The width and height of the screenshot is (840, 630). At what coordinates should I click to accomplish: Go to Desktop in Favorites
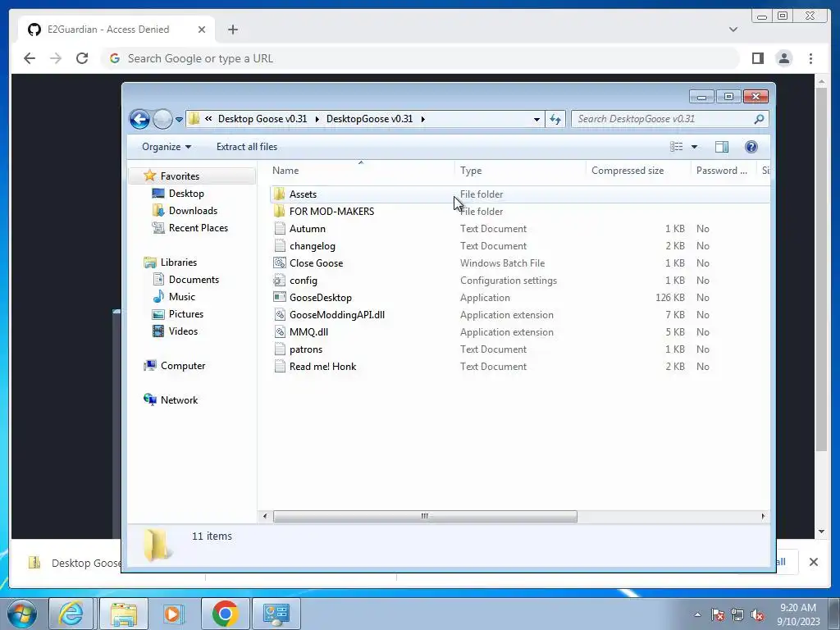coord(186,194)
